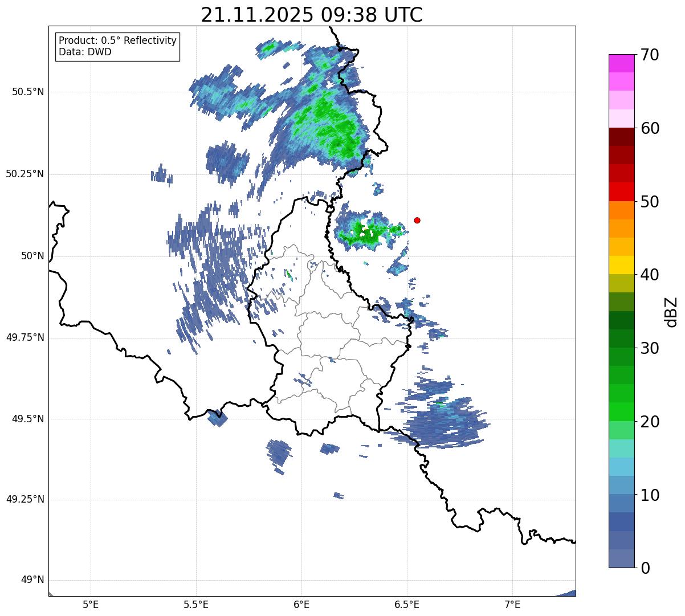This screenshot has width=685, height=616.
Task: Pick the bright red colorbar swatch above the 50 tick
Action: (x=621, y=191)
